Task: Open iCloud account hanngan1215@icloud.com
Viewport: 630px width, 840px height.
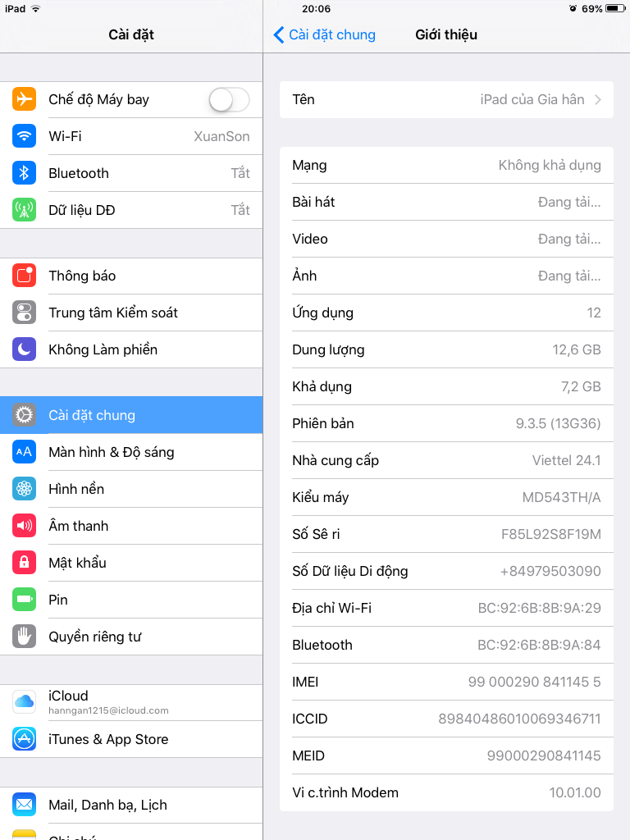Action: (x=131, y=702)
